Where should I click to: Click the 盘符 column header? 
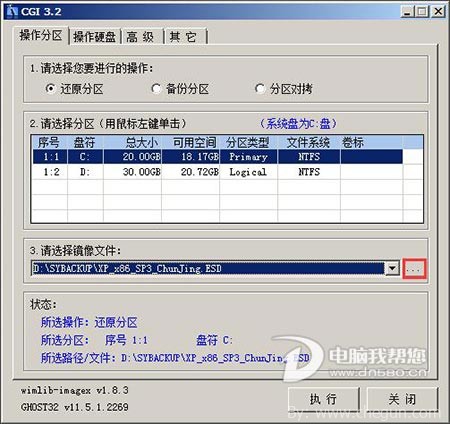(x=85, y=143)
